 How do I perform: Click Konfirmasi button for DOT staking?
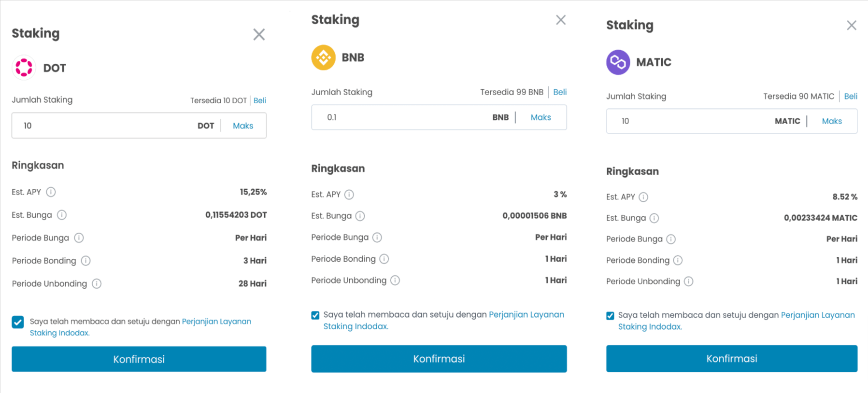click(x=139, y=359)
